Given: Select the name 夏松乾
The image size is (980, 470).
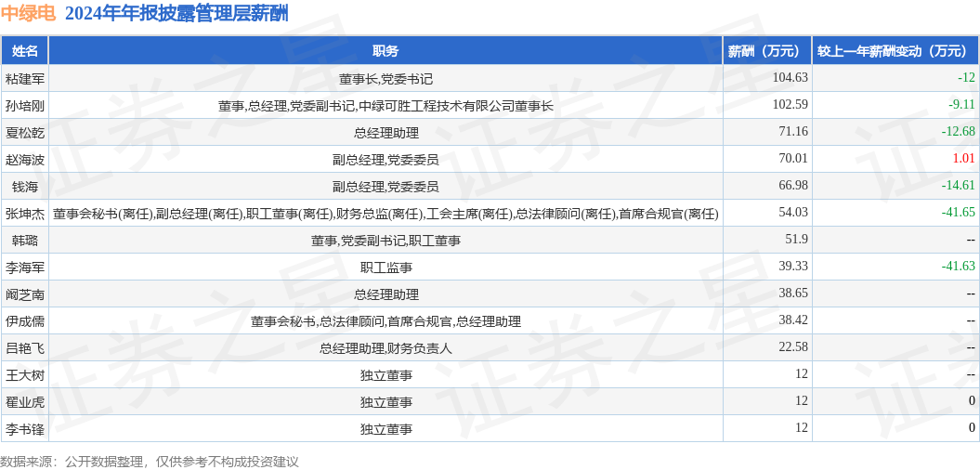Looking at the screenshot, I should pyautogui.click(x=24, y=133).
